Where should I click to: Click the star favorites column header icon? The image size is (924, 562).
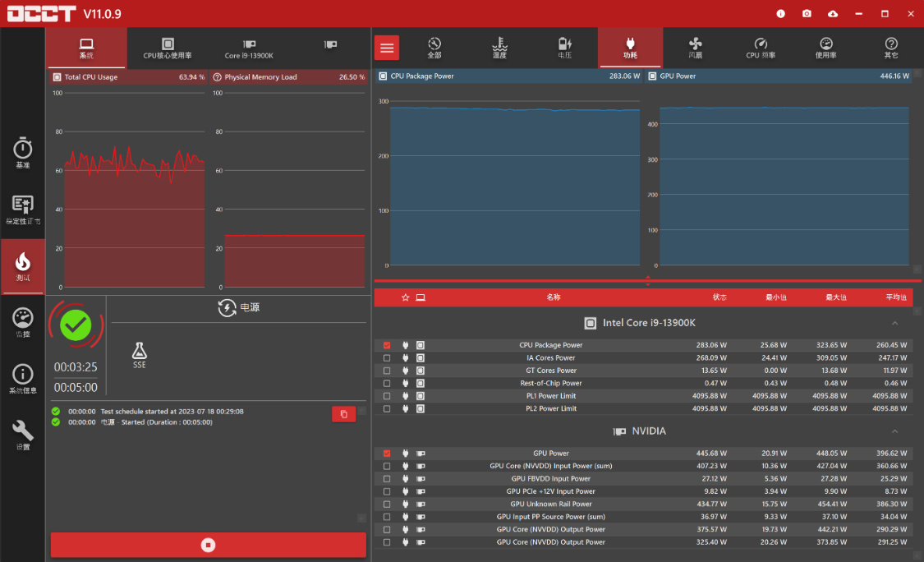click(x=406, y=297)
